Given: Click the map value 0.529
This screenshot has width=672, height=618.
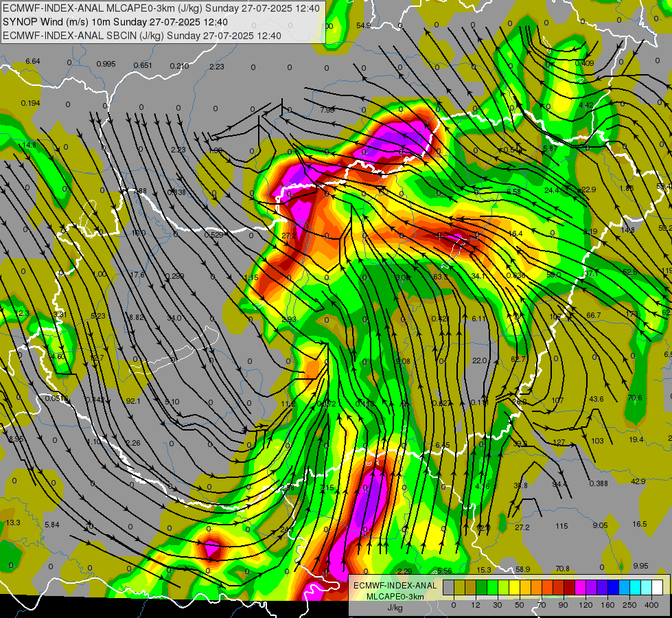Looking at the screenshot, I should [x=213, y=235].
